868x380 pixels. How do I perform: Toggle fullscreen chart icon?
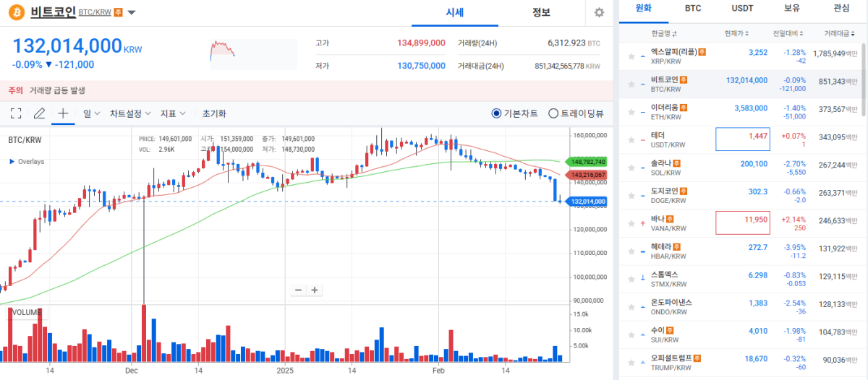pyautogui.click(x=16, y=113)
